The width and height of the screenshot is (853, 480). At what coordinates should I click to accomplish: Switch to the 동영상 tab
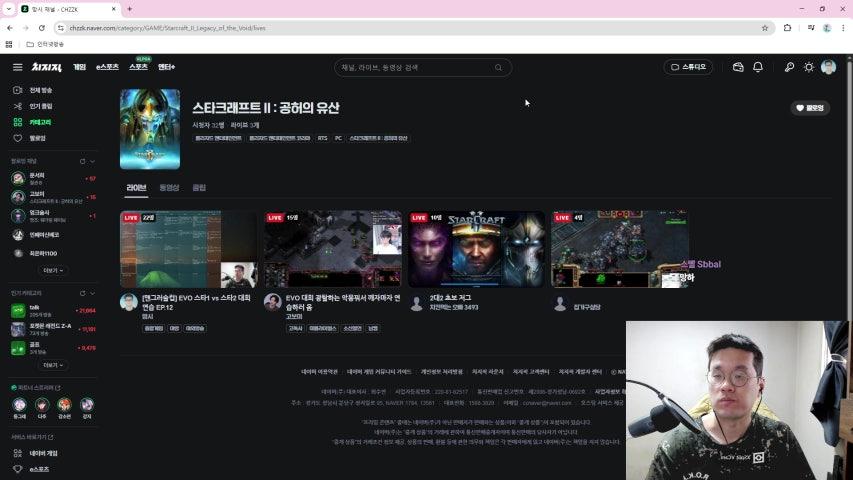click(x=169, y=188)
